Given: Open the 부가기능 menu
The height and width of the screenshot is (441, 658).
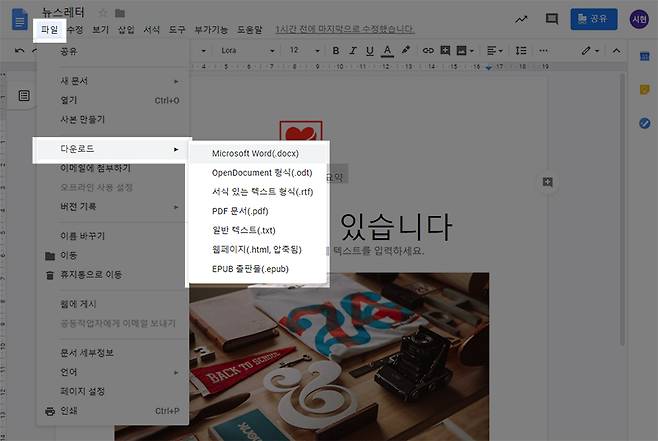Looking at the screenshot, I should (211, 29).
